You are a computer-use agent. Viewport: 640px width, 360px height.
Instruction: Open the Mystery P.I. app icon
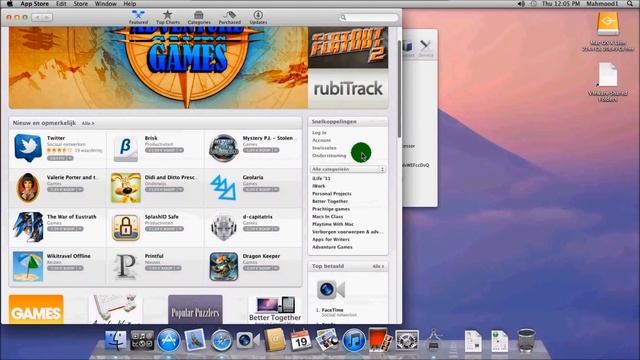coord(224,148)
